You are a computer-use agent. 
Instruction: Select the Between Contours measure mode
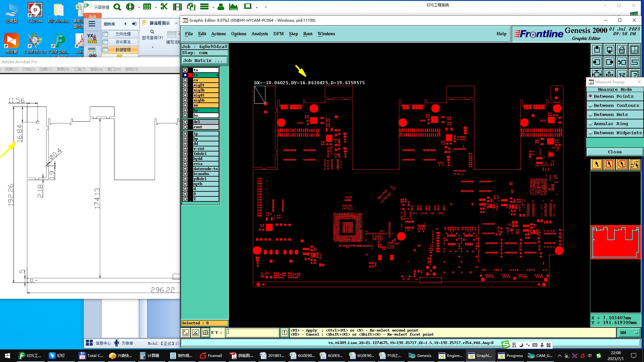(x=615, y=106)
